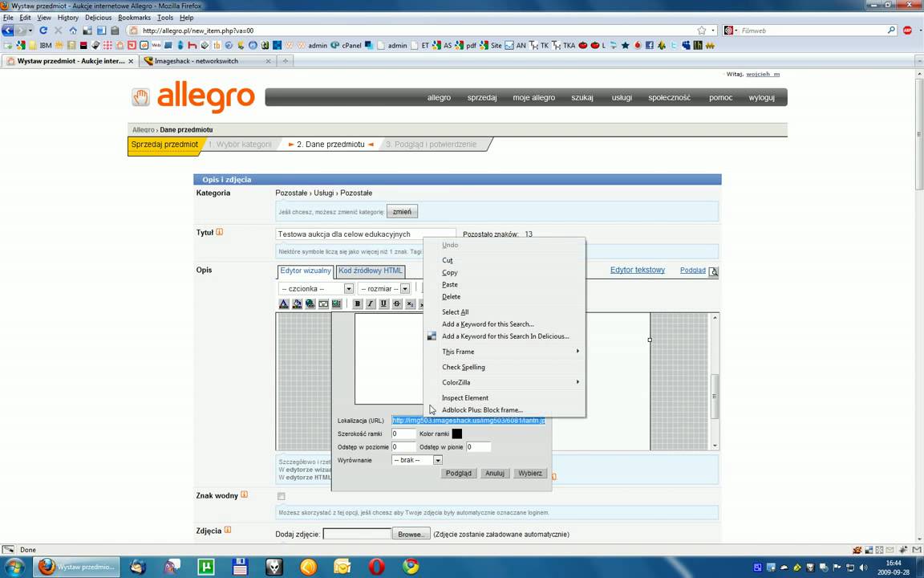The width and height of the screenshot is (924, 578).
Task: Insert image with the picture frame icon
Action: click(x=323, y=303)
